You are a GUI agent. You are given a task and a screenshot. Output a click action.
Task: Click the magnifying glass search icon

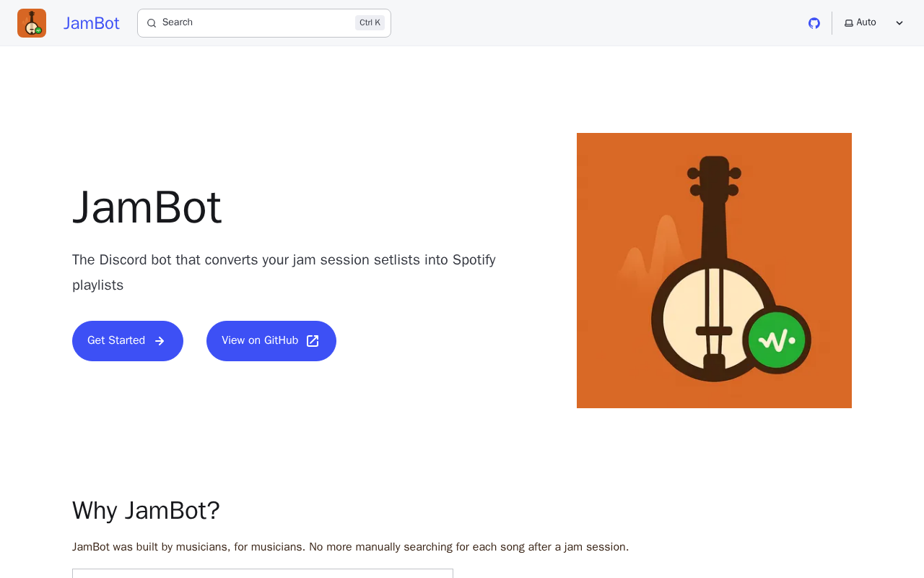tap(152, 23)
